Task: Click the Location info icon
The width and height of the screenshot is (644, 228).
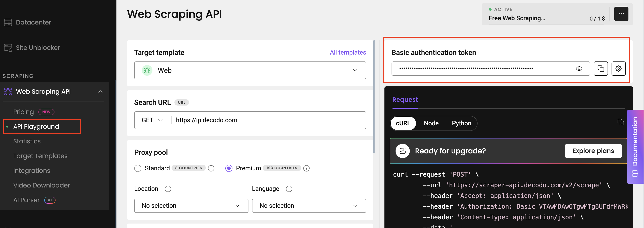Action: click(168, 189)
